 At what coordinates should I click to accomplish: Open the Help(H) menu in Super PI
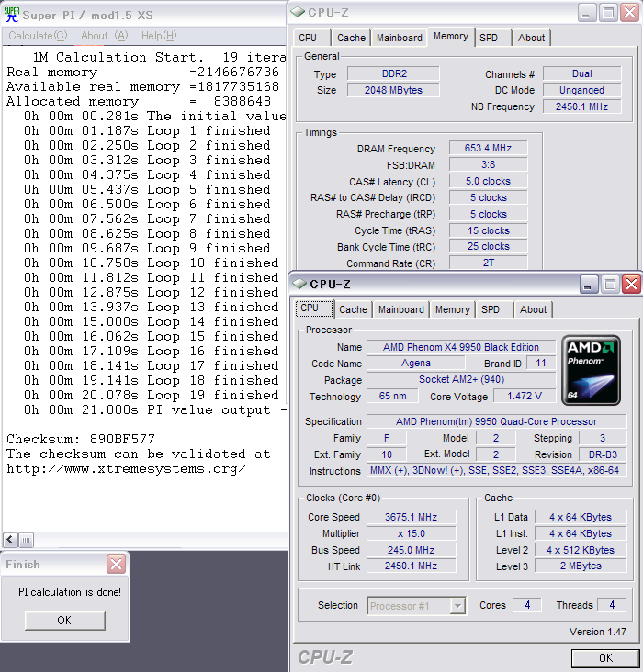159,36
